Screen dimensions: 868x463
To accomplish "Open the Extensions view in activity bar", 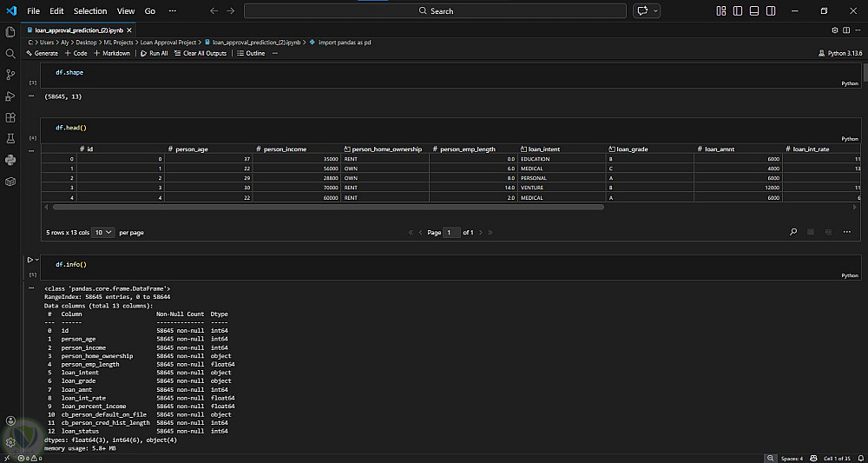I will [10, 117].
